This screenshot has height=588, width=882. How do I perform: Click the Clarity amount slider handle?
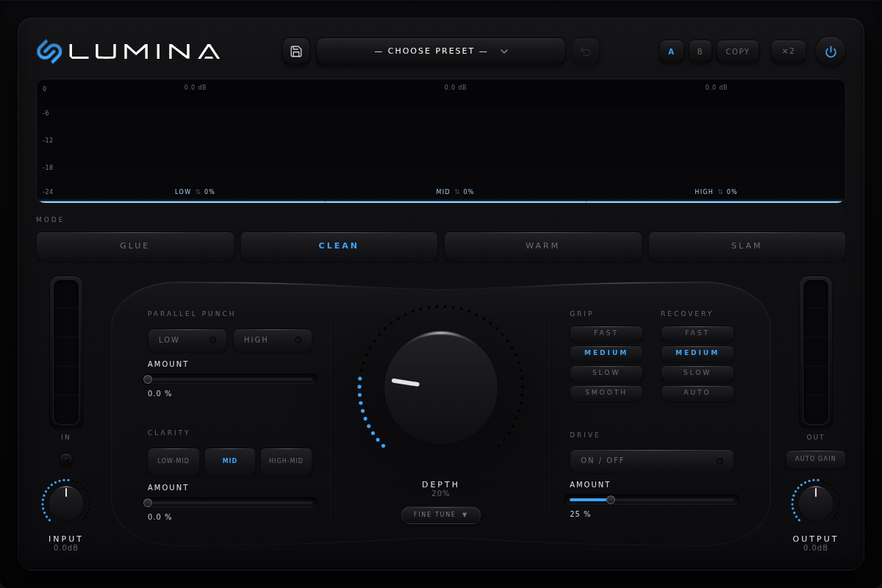148,503
